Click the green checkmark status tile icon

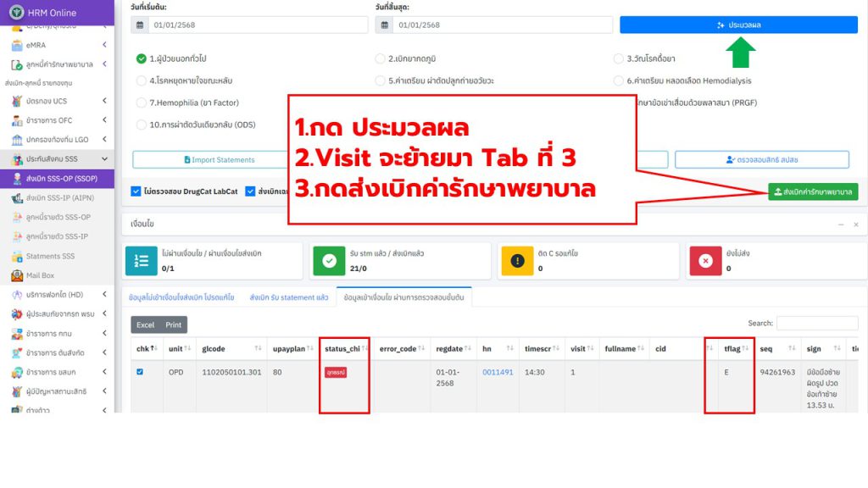(x=328, y=261)
